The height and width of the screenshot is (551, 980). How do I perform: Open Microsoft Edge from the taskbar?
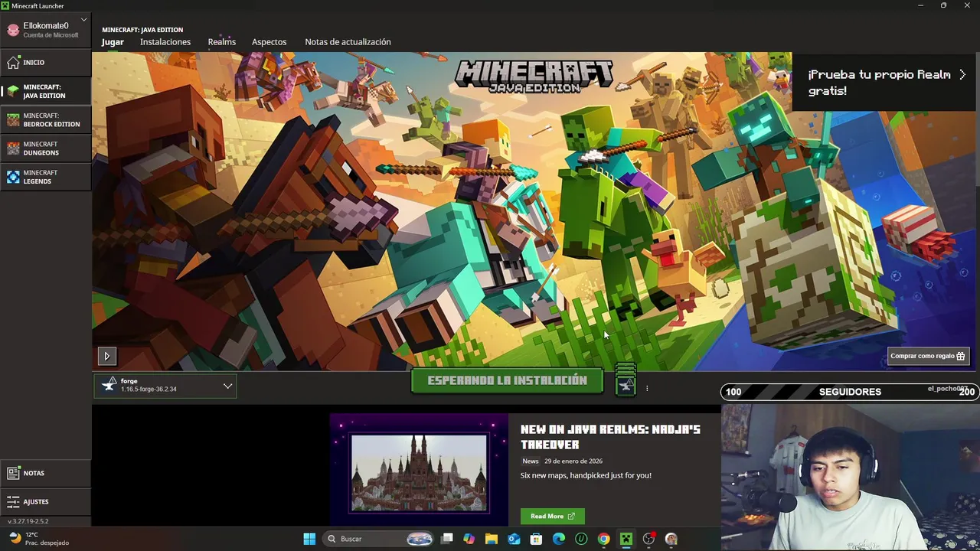coord(559,539)
